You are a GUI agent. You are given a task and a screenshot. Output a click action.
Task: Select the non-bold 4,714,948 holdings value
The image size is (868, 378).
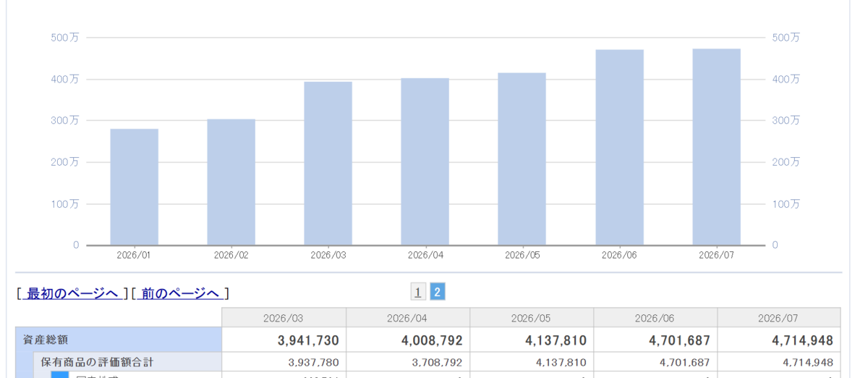point(808,362)
